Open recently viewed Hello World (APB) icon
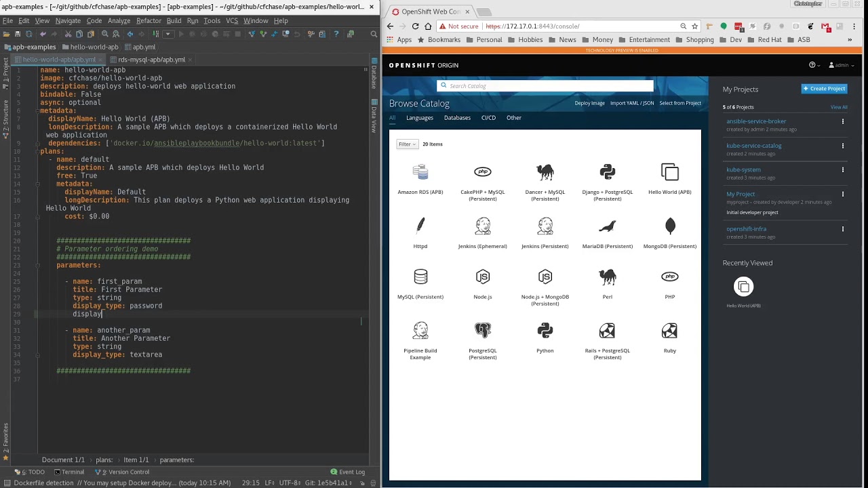 click(743, 287)
